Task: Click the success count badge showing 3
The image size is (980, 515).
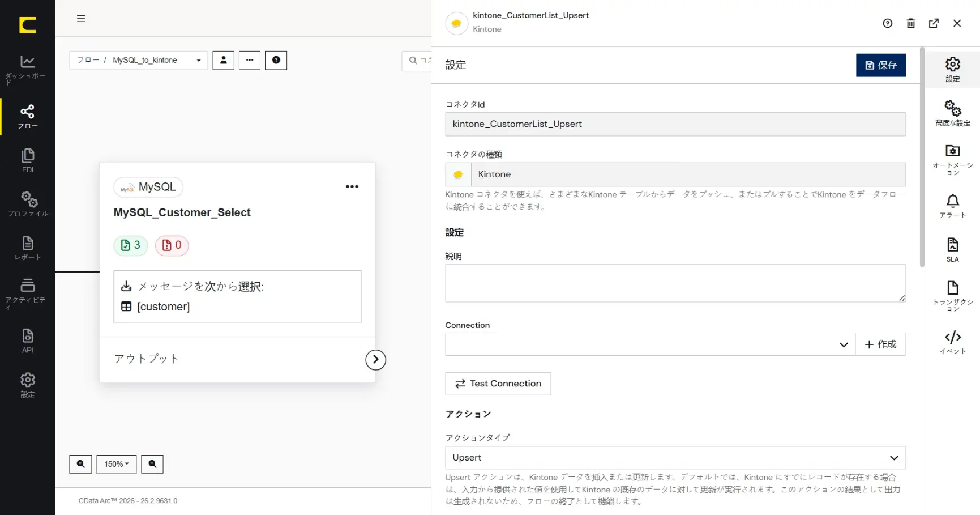Action: tap(131, 245)
